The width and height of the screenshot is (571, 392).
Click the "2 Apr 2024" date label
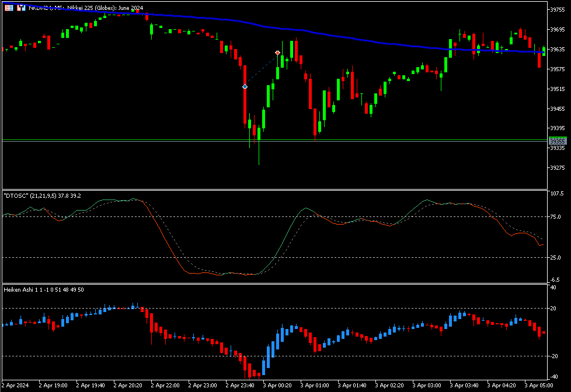15,385
